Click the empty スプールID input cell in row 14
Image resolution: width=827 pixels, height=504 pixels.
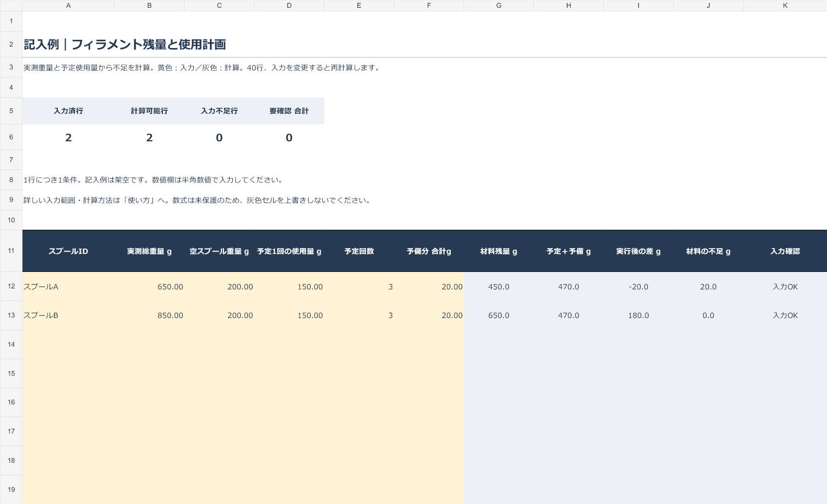point(68,344)
